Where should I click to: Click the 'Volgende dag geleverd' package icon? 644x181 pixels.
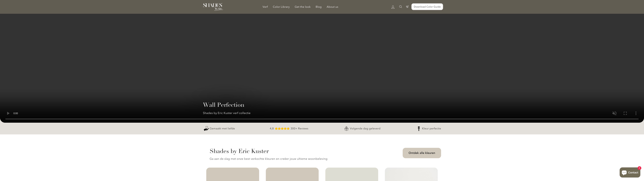coord(346,128)
